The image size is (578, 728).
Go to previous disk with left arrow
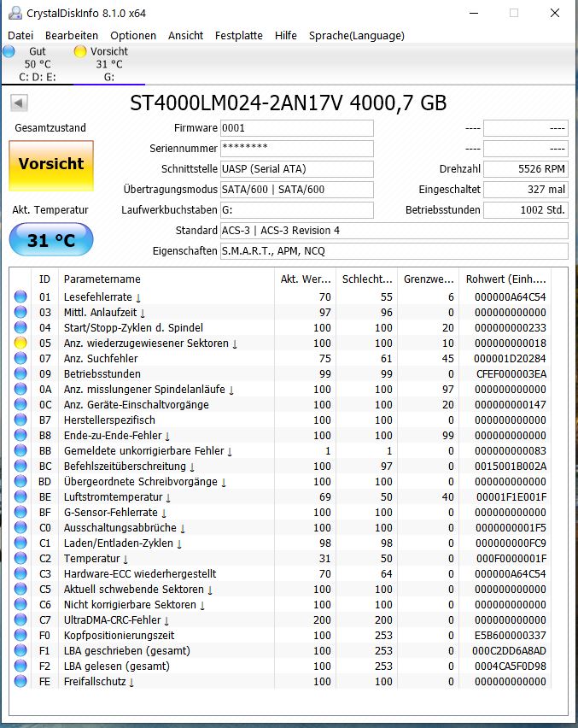tap(19, 103)
